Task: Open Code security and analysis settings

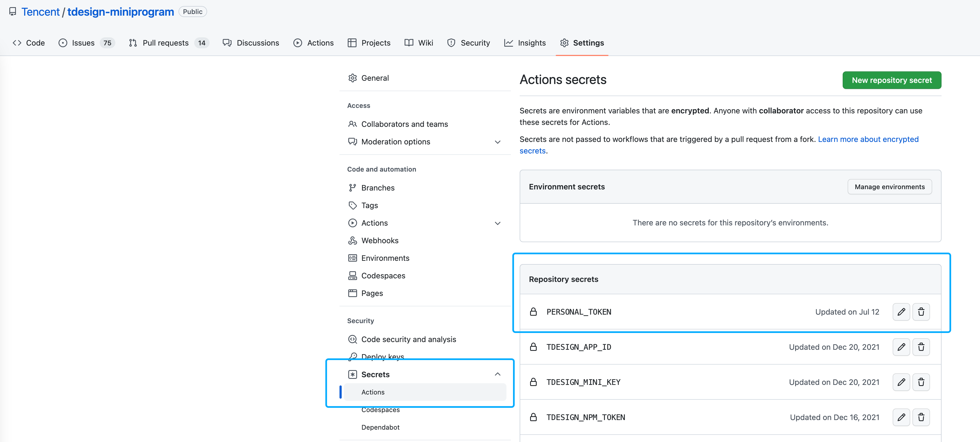Action: (x=425, y=339)
